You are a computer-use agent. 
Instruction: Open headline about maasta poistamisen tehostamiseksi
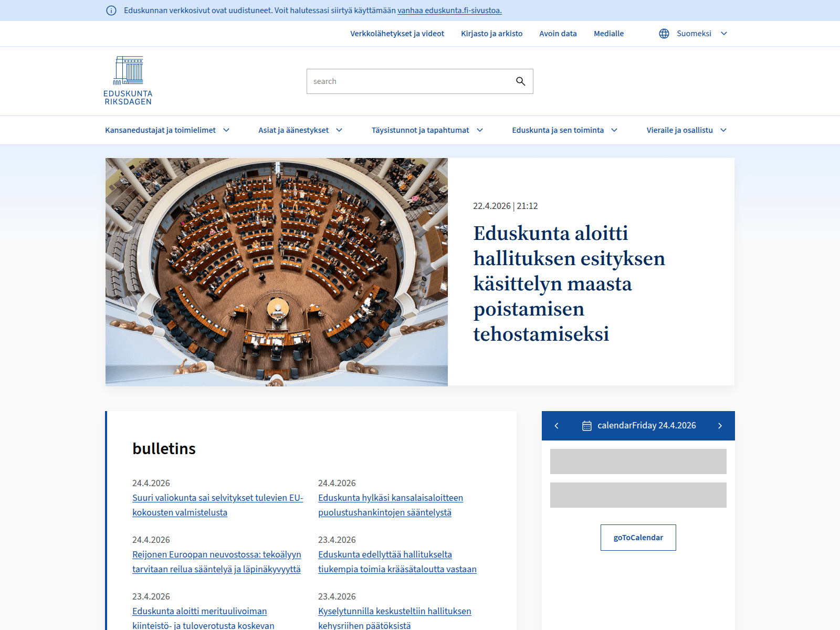pos(569,283)
